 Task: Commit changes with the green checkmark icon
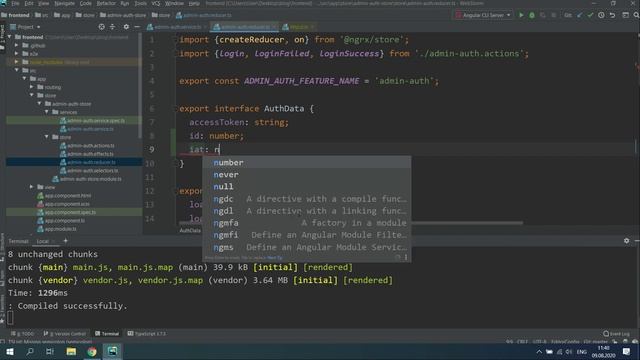[x=590, y=15]
